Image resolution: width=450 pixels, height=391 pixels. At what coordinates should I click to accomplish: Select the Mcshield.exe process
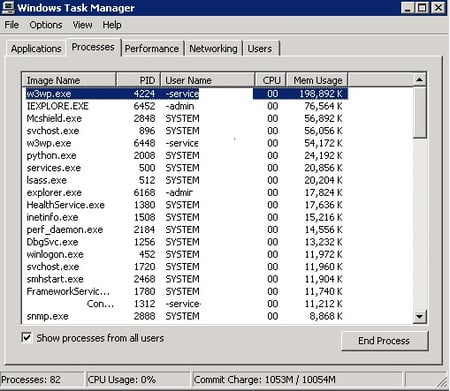(x=187, y=118)
